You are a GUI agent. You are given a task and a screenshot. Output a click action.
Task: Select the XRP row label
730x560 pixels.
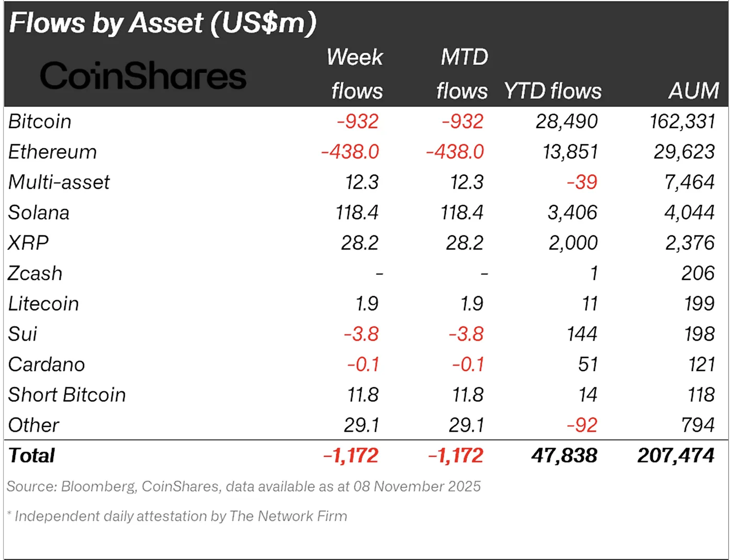coord(28,243)
